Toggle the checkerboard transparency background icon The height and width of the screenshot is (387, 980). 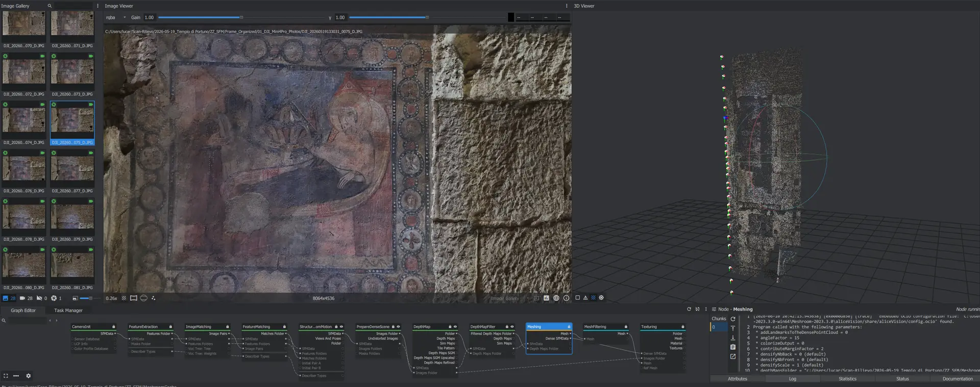click(x=124, y=298)
